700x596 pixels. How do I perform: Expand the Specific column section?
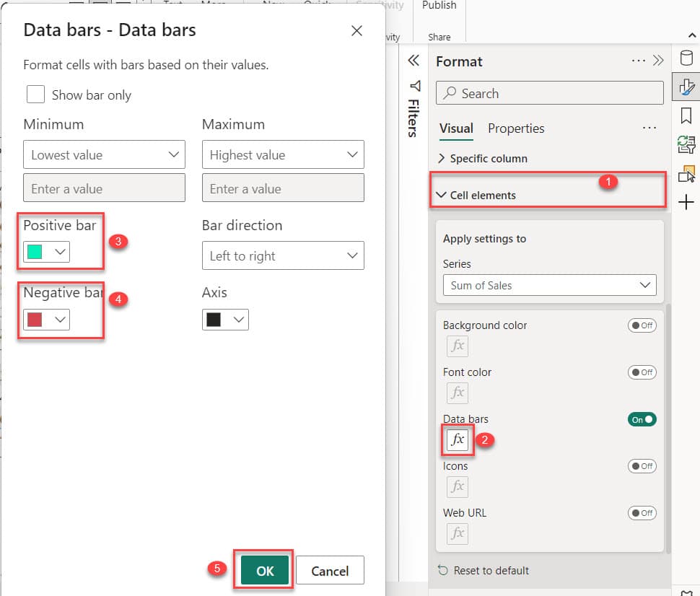tap(483, 159)
